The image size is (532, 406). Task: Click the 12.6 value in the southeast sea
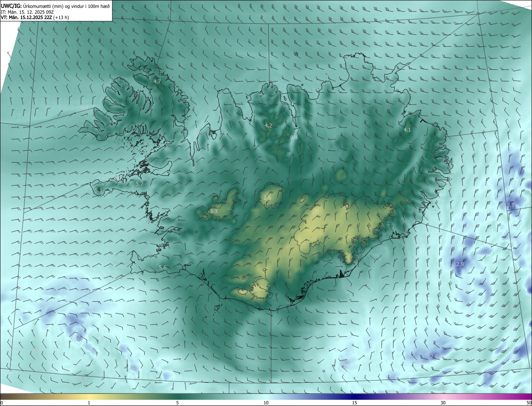click(x=433, y=357)
